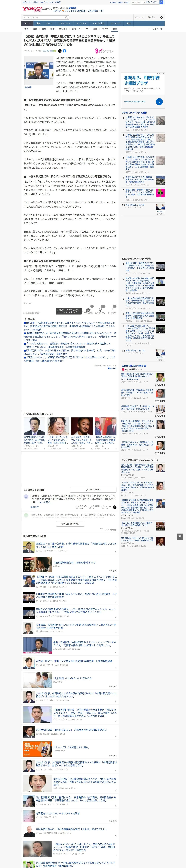Image resolution: width=186 pixels, height=868 pixels.
Task: Open the ライブ navigation tab
Action: coord(49,24)
